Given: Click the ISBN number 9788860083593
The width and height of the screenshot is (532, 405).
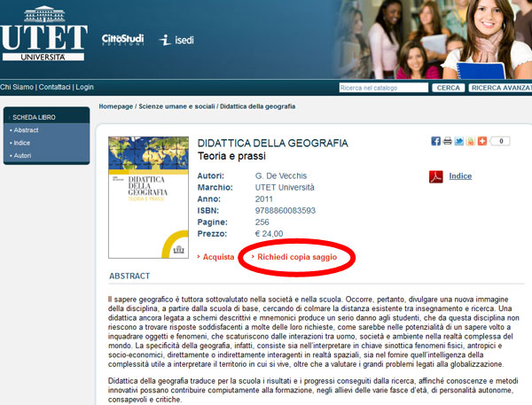Looking at the screenshot, I should pyautogui.click(x=286, y=210).
